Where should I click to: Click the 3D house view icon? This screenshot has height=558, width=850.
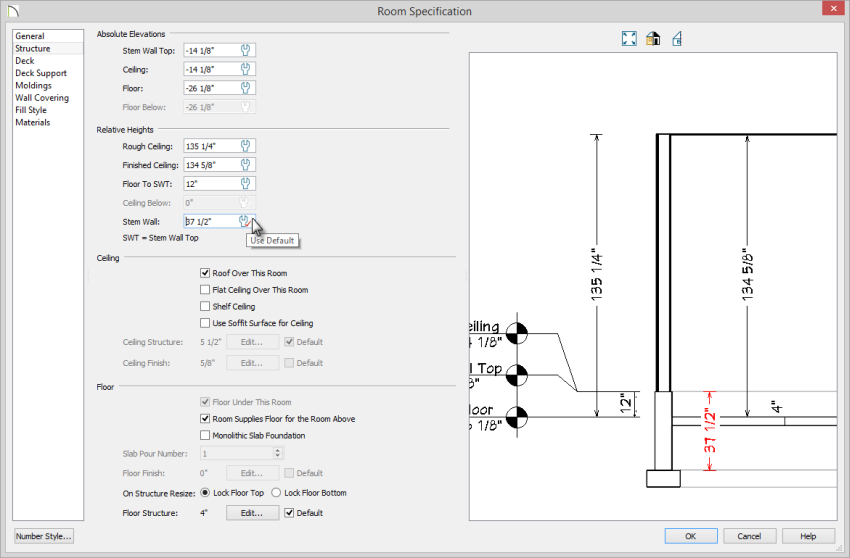click(653, 39)
